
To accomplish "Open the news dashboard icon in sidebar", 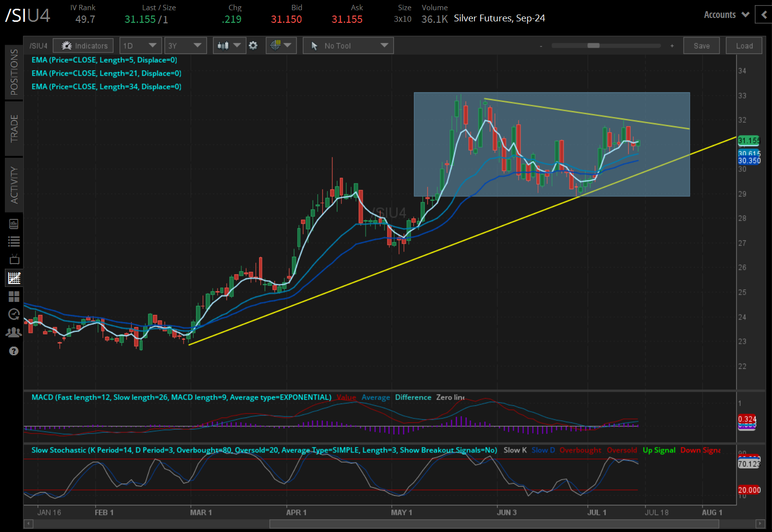I will pyautogui.click(x=14, y=224).
